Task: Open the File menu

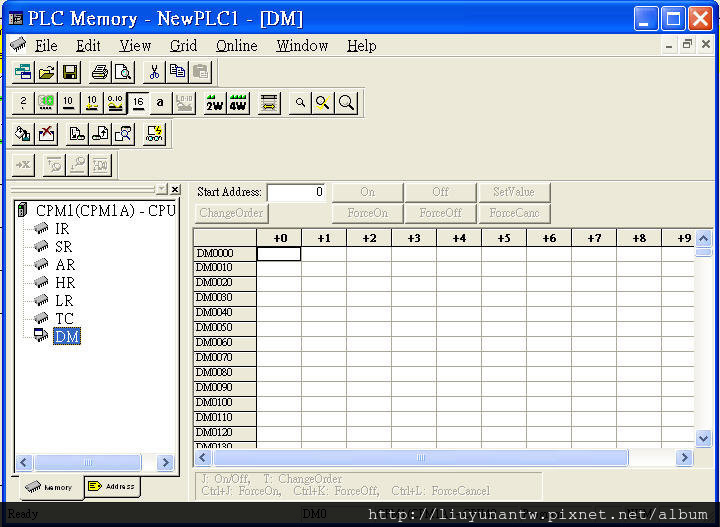Action: (x=46, y=46)
